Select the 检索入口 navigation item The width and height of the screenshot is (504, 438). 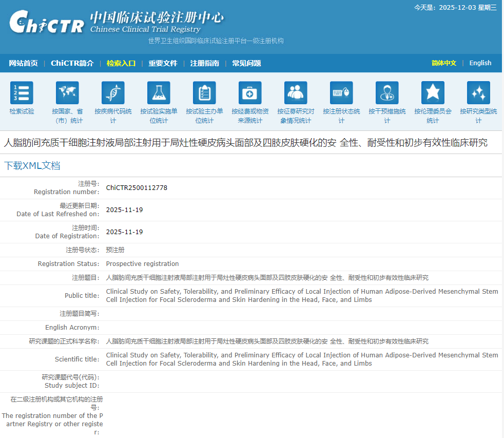(x=121, y=63)
